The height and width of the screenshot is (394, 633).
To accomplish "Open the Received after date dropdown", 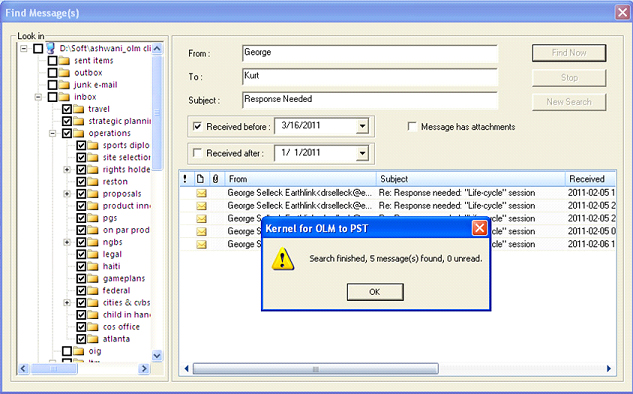I will [362, 153].
